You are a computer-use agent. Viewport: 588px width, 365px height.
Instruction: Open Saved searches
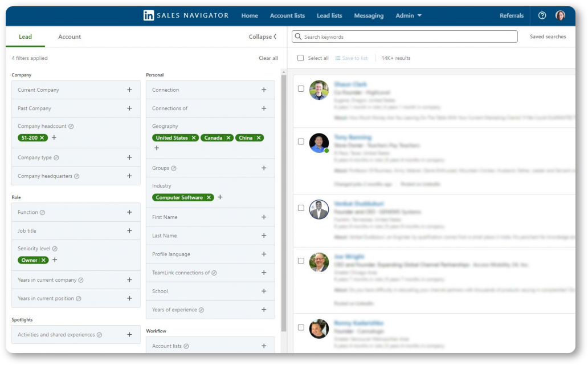[548, 36]
